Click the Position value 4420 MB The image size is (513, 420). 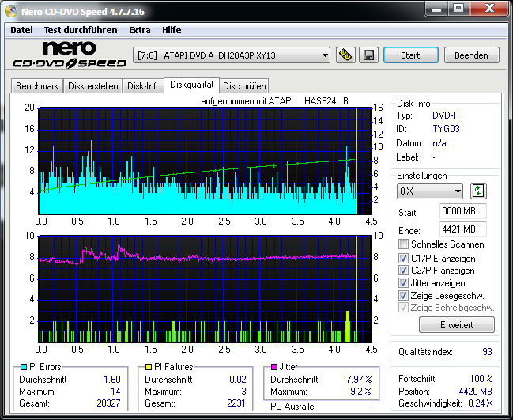pos(475,392)
